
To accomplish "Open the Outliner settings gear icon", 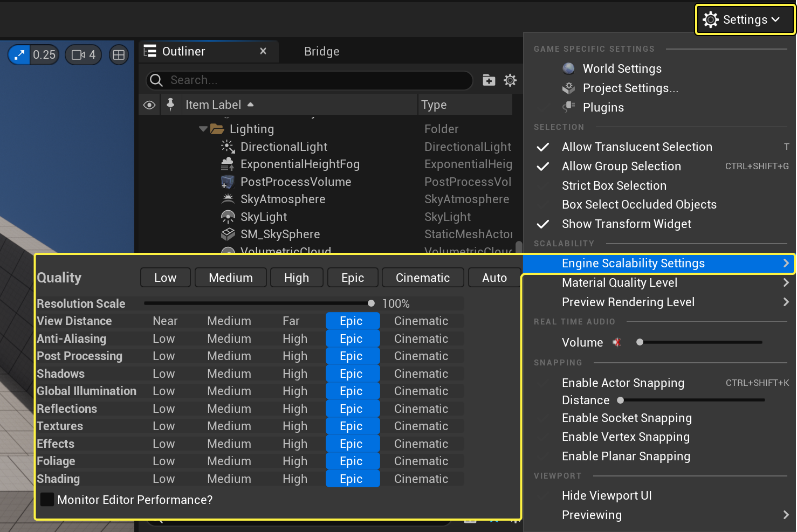I will tap(510, 80).
